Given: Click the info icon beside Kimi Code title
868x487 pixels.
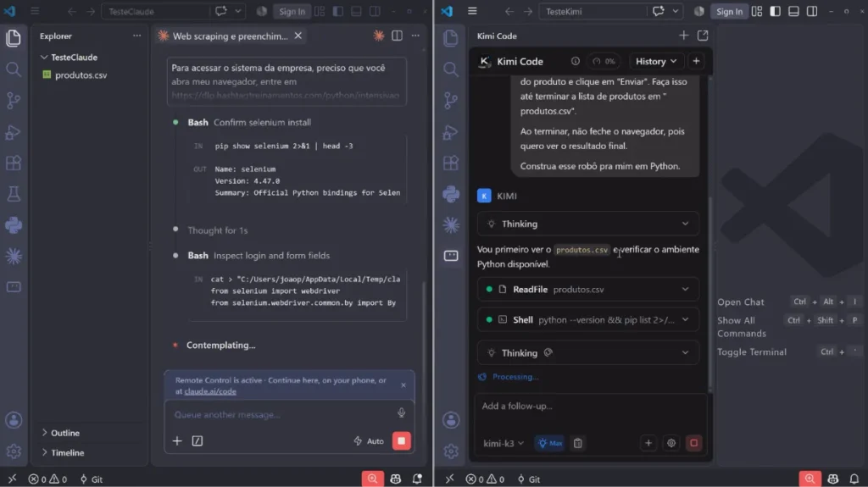Looking at the screenshot, I should pyautogui.click(x=576, y=62).
